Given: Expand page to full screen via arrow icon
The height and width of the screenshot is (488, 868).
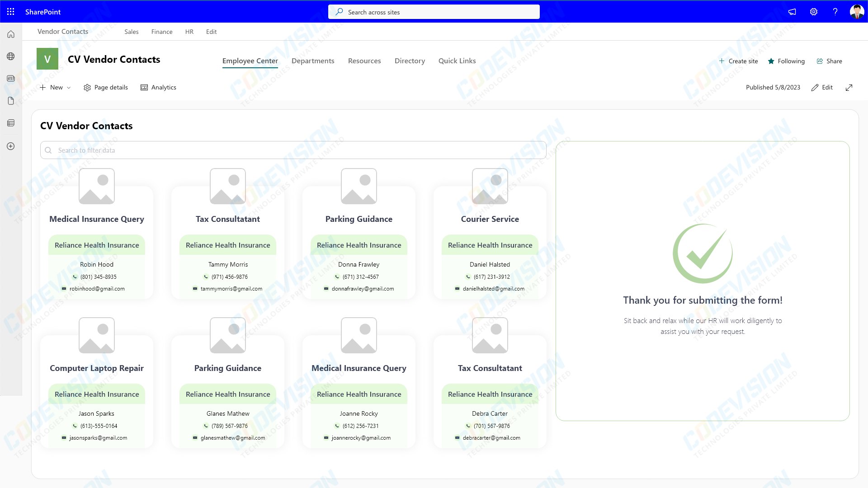Looking at the screenshot, I should click(x=849, y=88).
